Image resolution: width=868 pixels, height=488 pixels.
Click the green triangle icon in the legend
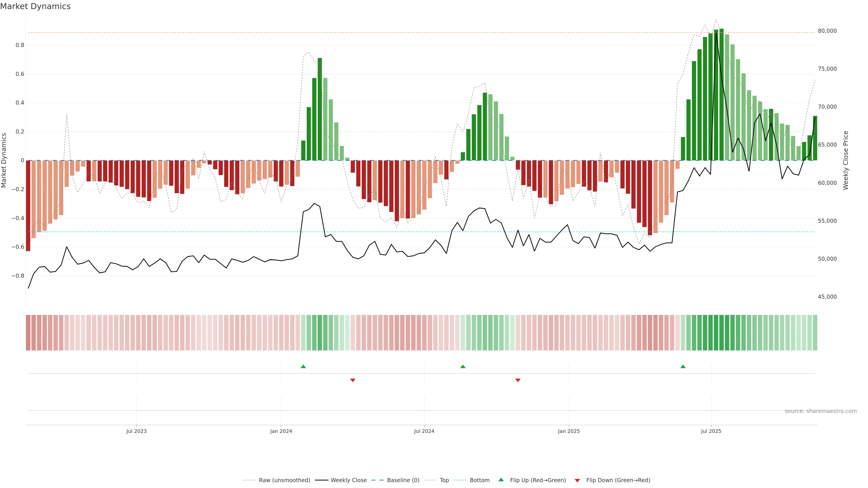click(501, 480)
